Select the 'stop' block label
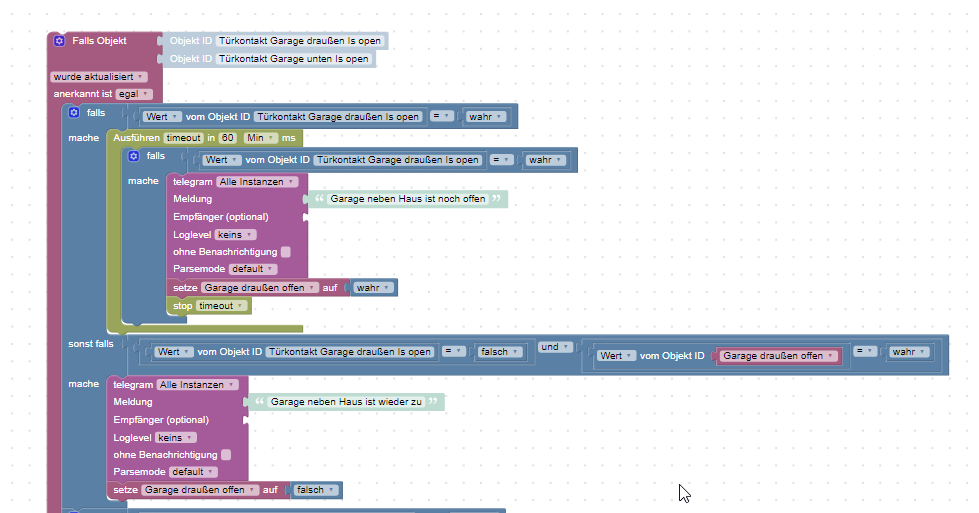The width and height of the screenshot is (979, 513). (182, 306)
